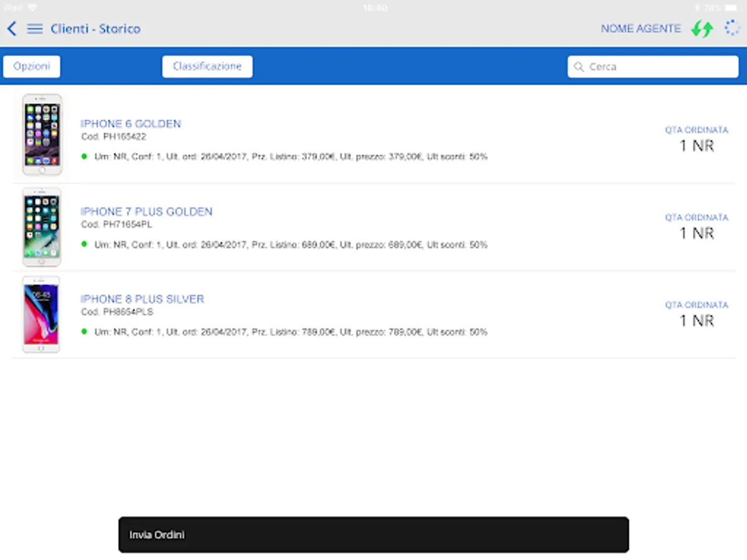Tap QTA ORDINATA label in iPhone 6 row
The width and height of the screenshot is (747, 560).
[697, 130]
